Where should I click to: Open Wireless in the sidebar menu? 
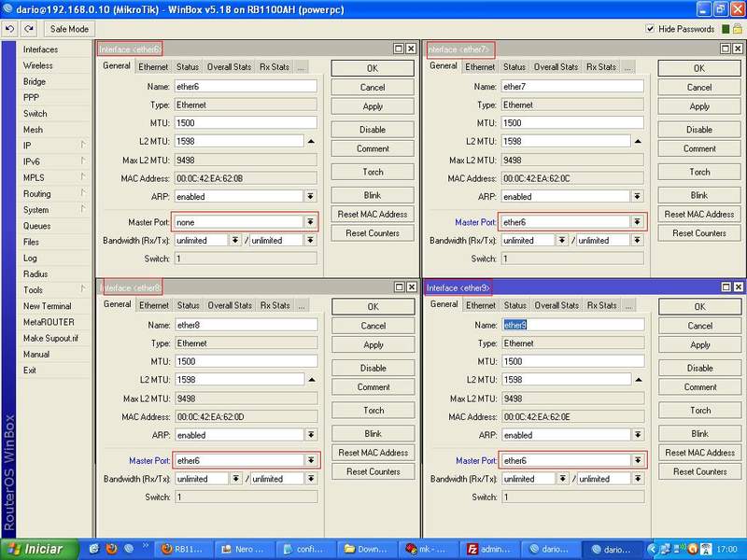pyautogui.click(x=37, y=65)
